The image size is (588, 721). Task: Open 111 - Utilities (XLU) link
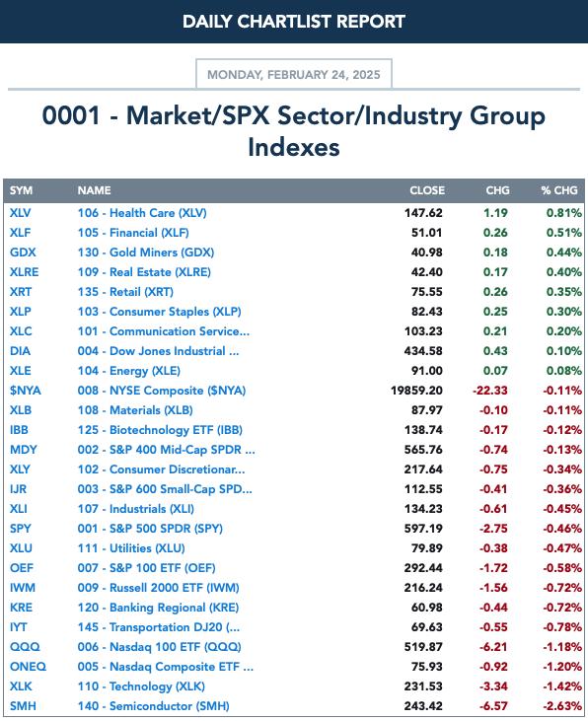click(131, 548)
